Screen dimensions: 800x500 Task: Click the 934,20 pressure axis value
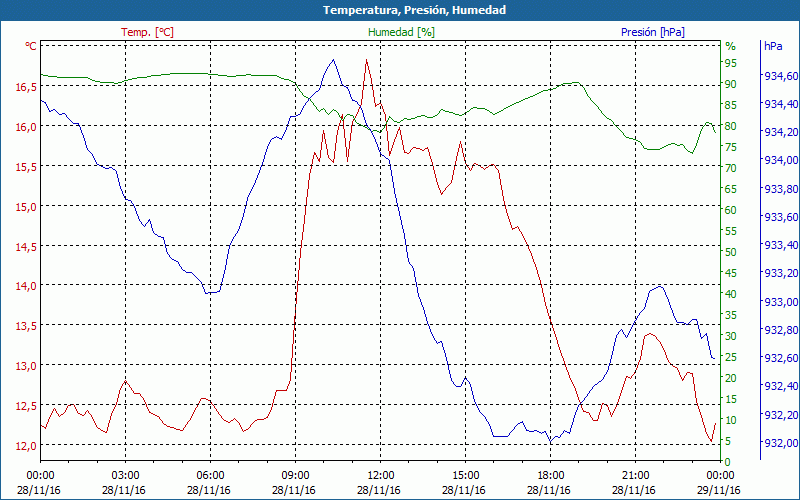781,133
